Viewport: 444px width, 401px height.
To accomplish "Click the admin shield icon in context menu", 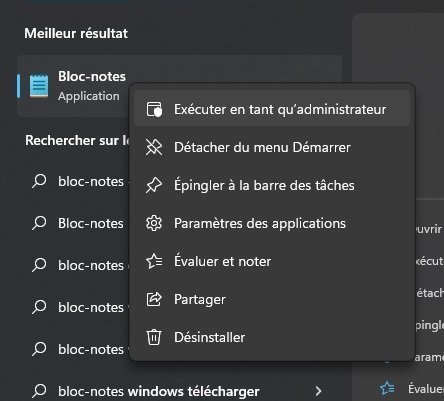I will (154, 109).
